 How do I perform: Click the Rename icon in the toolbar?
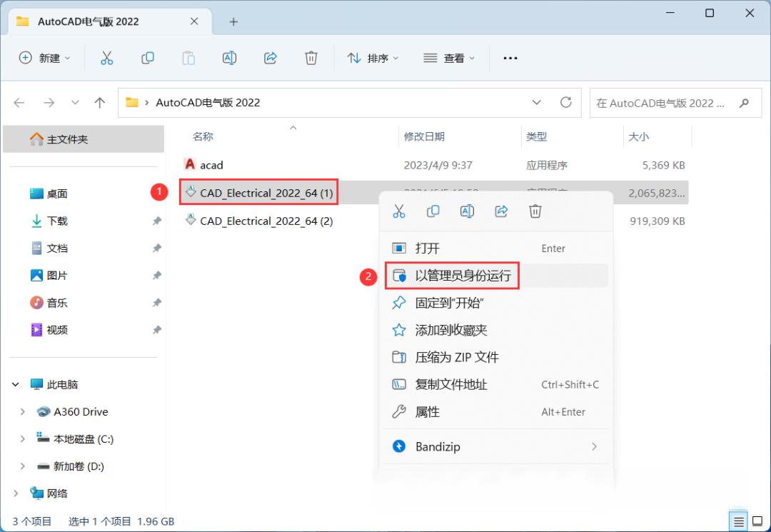tap(229, 58)
